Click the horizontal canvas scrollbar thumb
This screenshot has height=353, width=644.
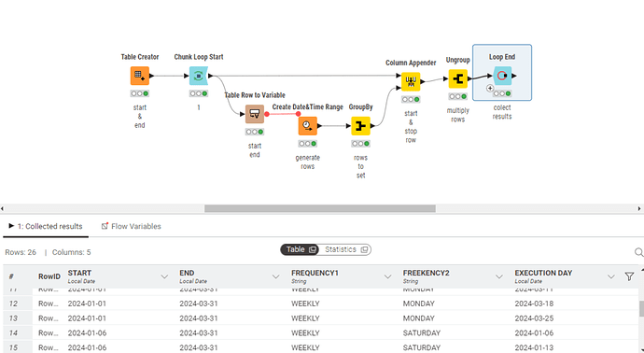tap(320, 209)
